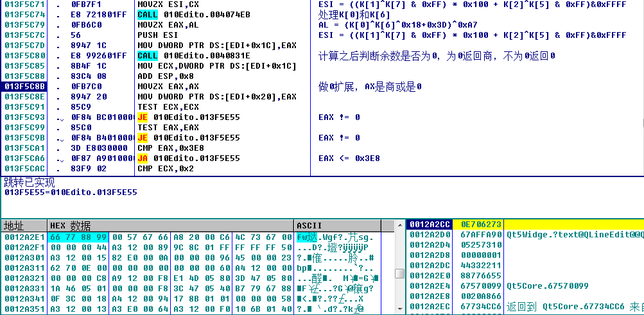
Task: Click the ASCII column header
Action: (x=338, y=226)
